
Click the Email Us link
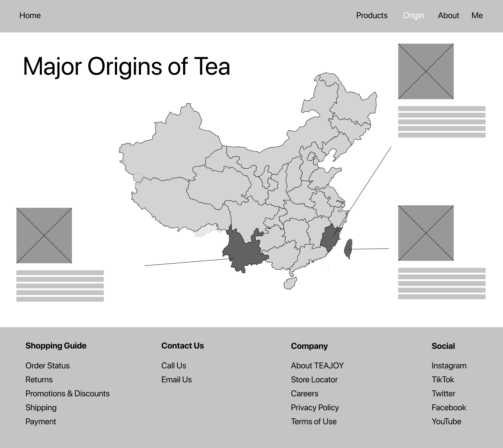coord(176,380)
